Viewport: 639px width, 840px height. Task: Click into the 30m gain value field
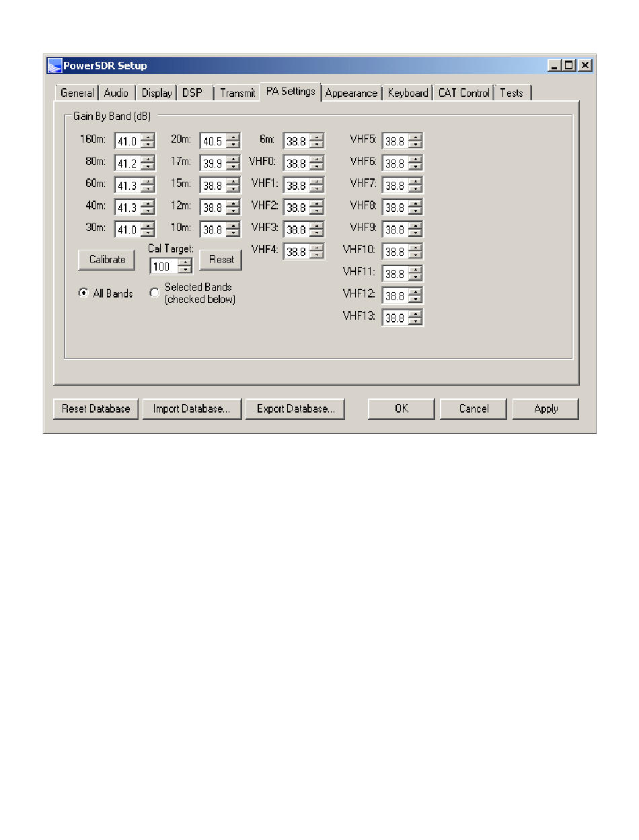coord(128,230)
